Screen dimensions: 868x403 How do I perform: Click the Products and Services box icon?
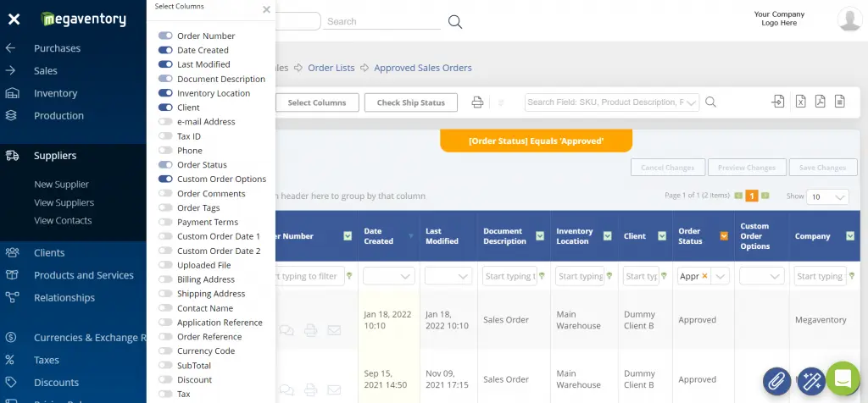12,275
